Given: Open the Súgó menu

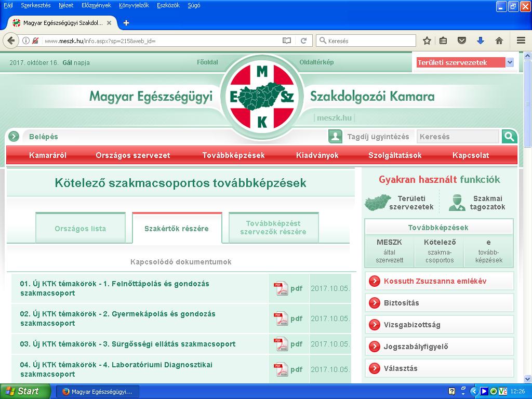Looking at the screenshot, I should (x=194, y=5).
